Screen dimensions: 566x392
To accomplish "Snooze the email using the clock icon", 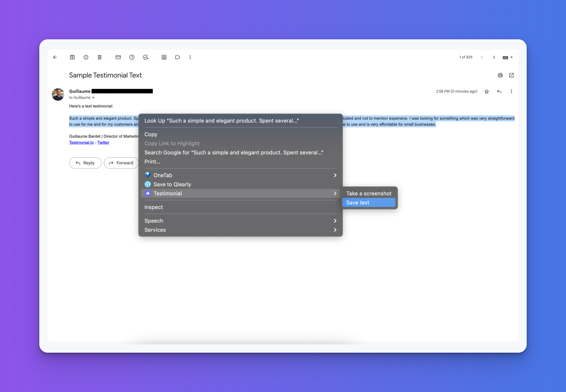I will click(132, 57).
